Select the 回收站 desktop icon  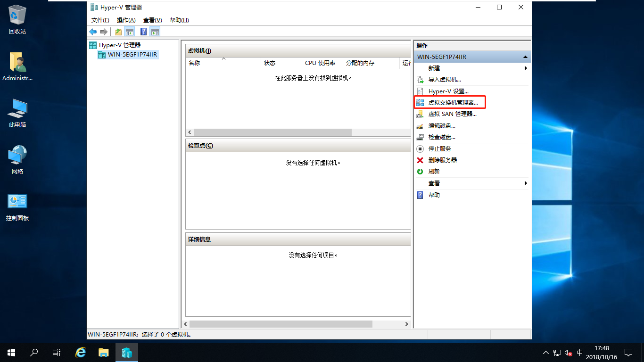(17, 20)
